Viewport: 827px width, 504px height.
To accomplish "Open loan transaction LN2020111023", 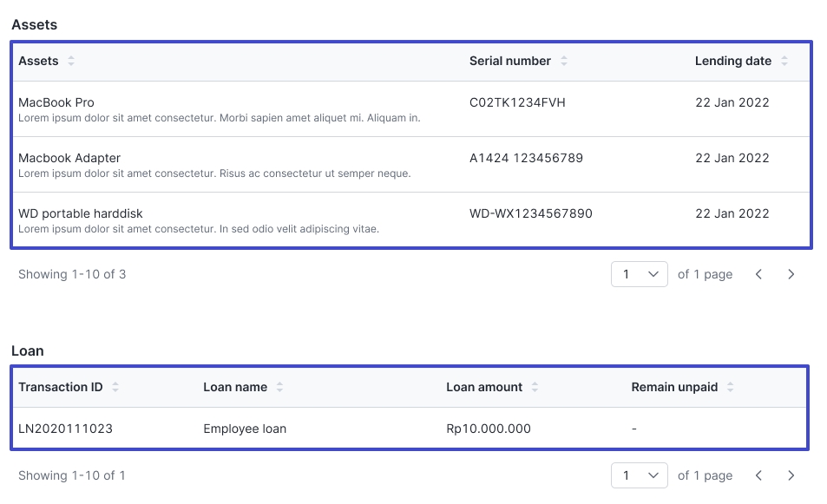I will pyautogui.click(x=65, y=429).
